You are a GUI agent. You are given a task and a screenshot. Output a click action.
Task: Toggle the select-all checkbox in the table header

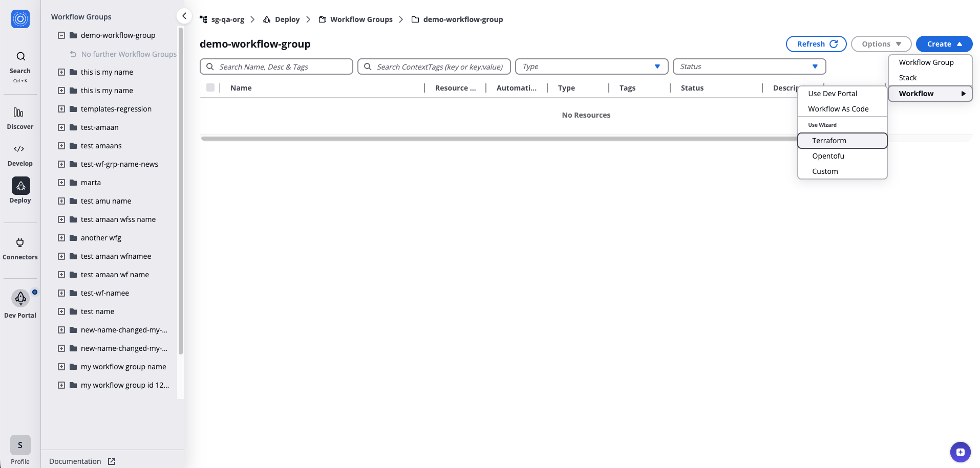click(x=210, y=87)
